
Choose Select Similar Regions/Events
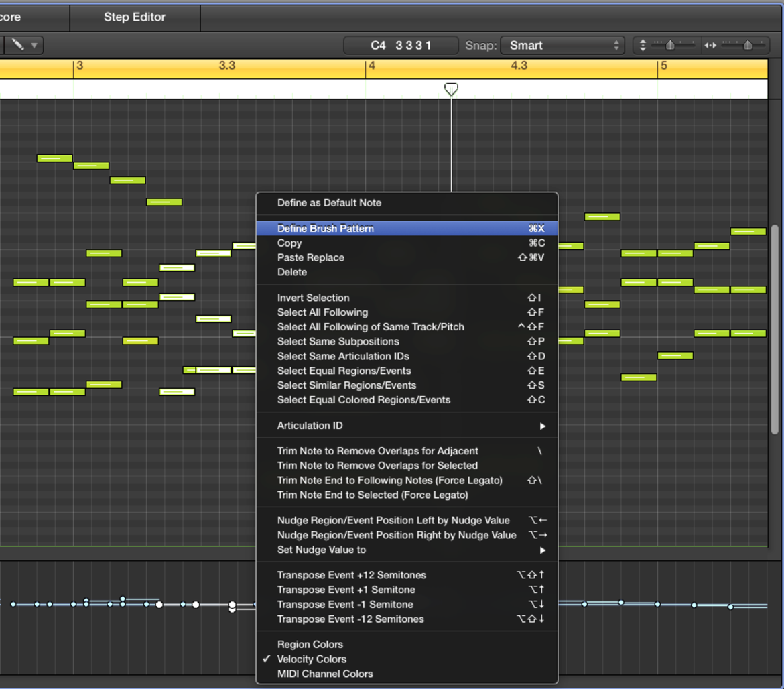point(407,385)
